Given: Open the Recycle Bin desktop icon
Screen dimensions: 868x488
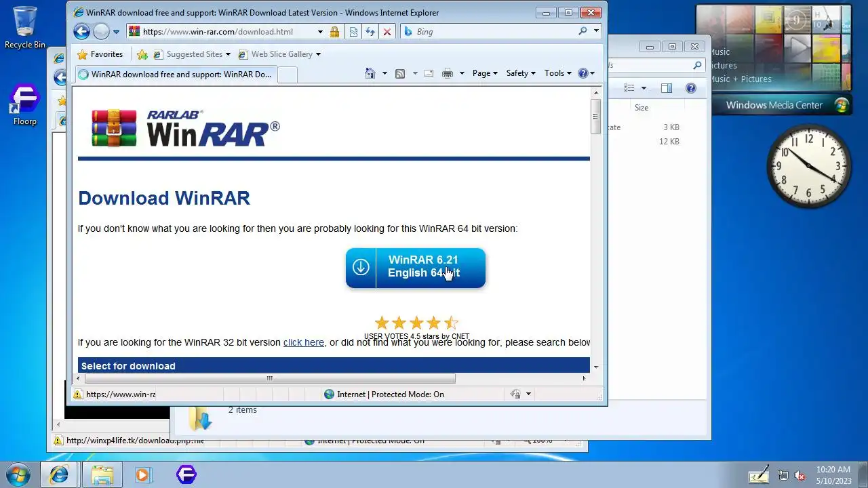Looking at the screenshot, I should pos(25,28).
